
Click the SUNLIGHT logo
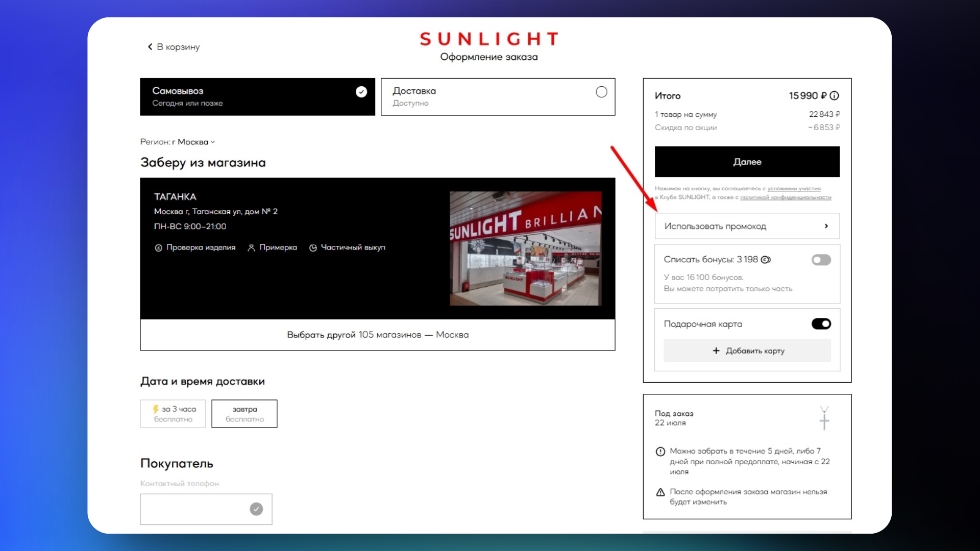[489, 39]
